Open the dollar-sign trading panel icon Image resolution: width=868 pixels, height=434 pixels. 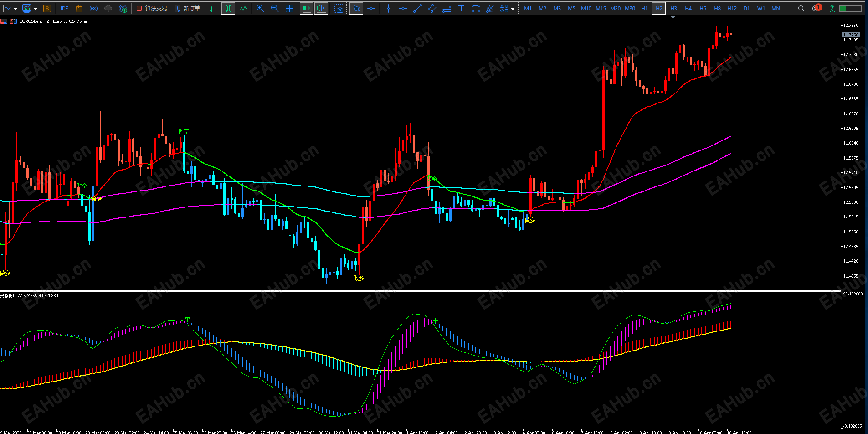point(47,8)
